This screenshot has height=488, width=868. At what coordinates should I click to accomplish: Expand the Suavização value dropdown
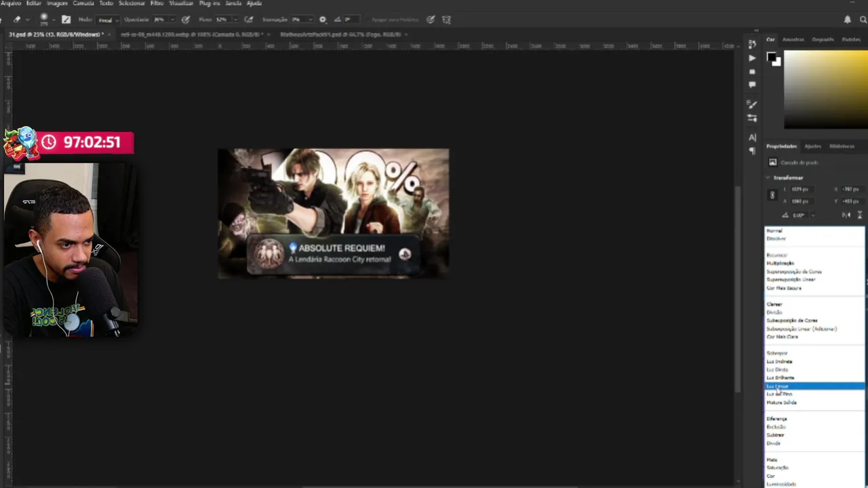312,20
